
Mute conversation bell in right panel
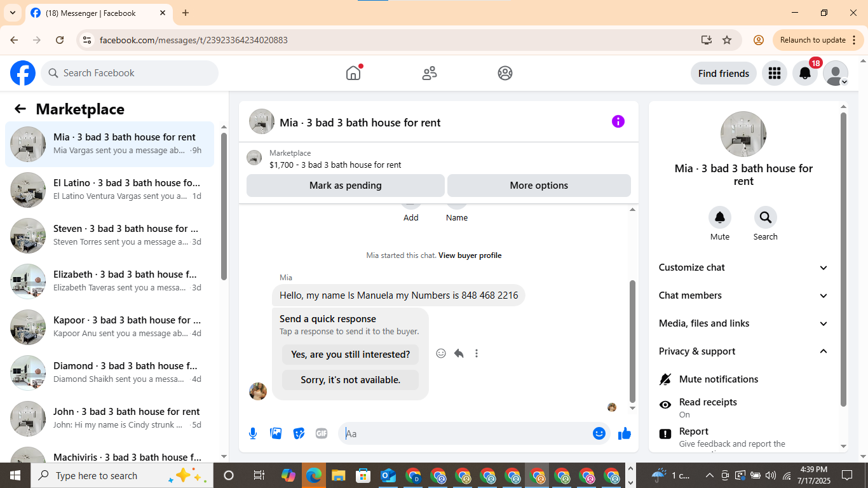[720, 217]
